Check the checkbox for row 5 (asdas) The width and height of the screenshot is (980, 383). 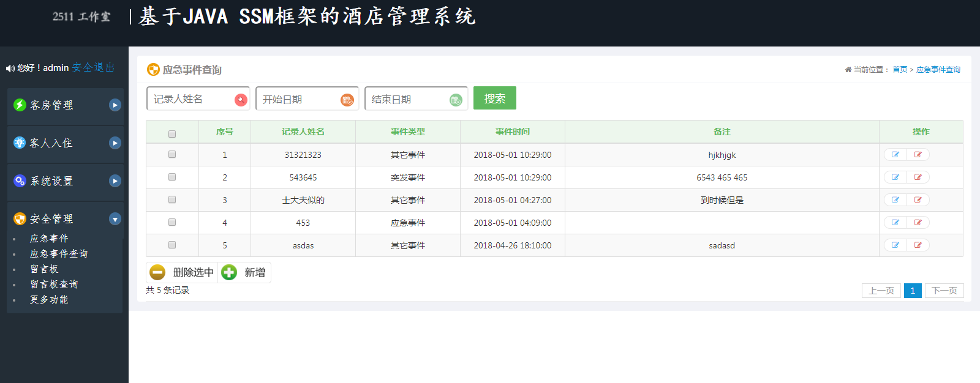(x=172, y=245)
